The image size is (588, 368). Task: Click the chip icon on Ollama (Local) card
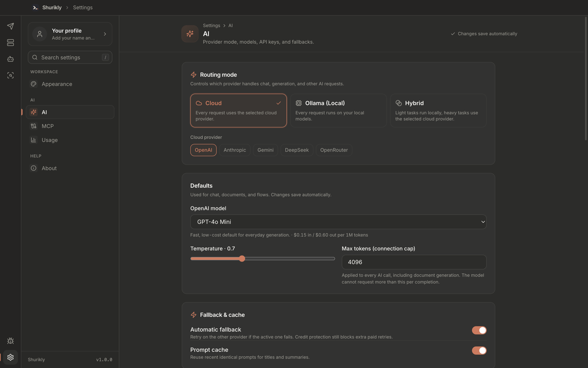299,103
